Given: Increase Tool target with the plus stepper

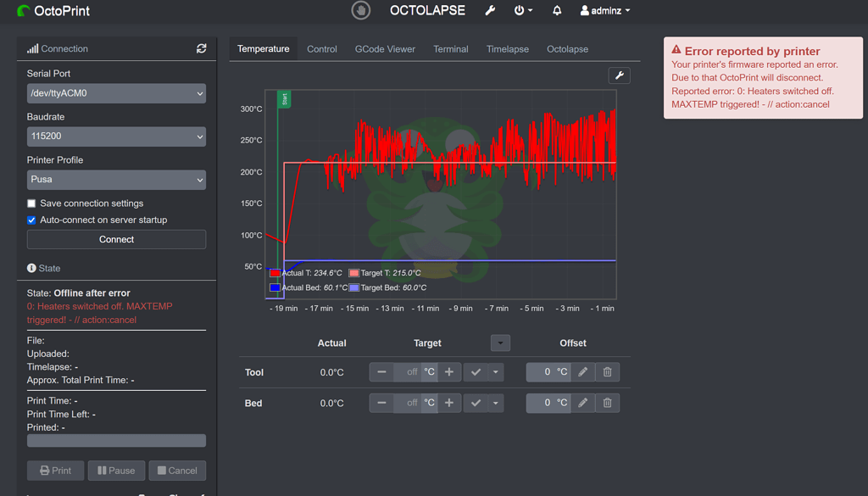Looking at the screenshot, I should [449, 371].
